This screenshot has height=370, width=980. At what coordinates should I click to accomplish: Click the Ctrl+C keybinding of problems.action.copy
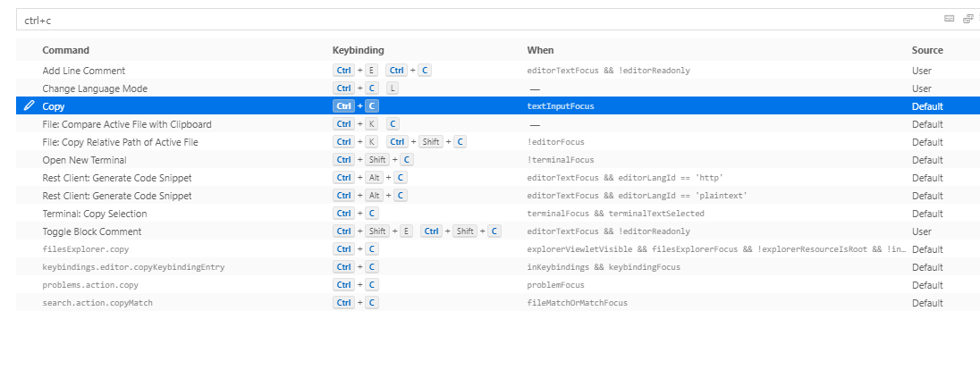(356, 285)
